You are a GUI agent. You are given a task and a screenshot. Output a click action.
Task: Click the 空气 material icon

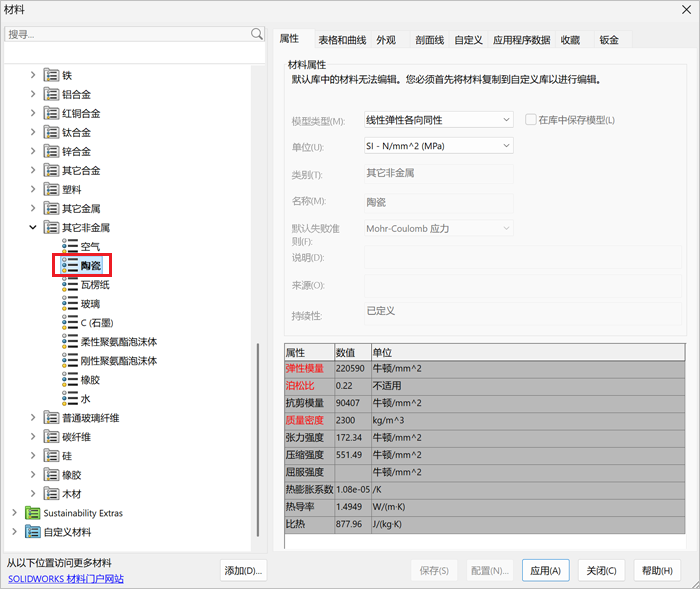tap(70, 246)
